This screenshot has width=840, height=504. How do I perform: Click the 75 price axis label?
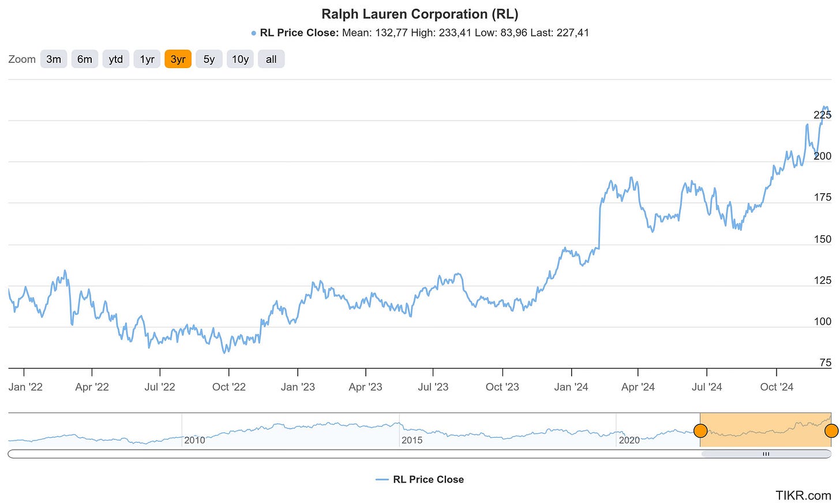point(826,363)
